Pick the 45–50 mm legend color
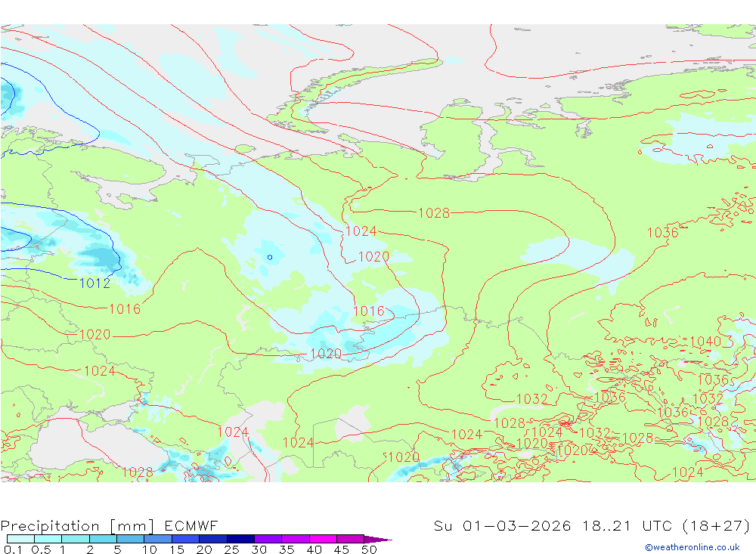This screenshot has width=756, height=554. (x=351, y=539)
